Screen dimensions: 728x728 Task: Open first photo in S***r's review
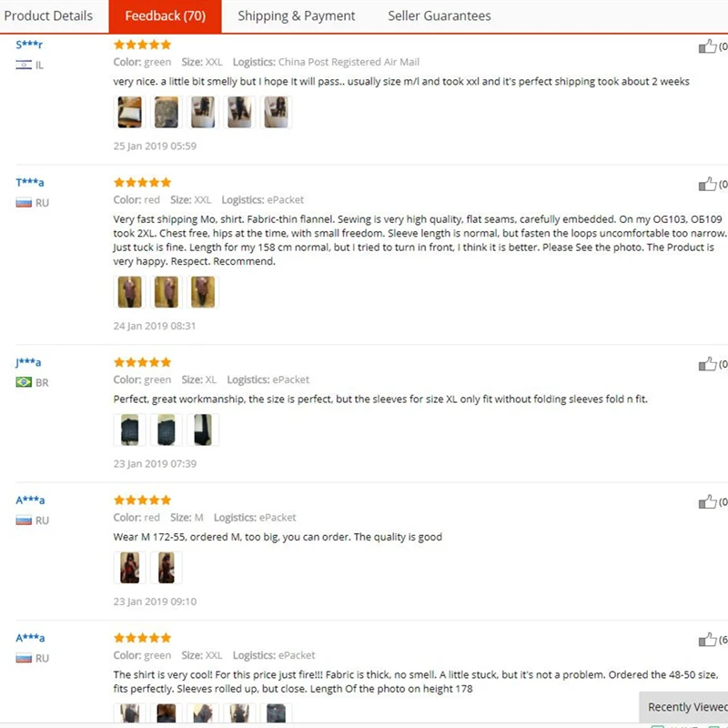pos(129,112)
